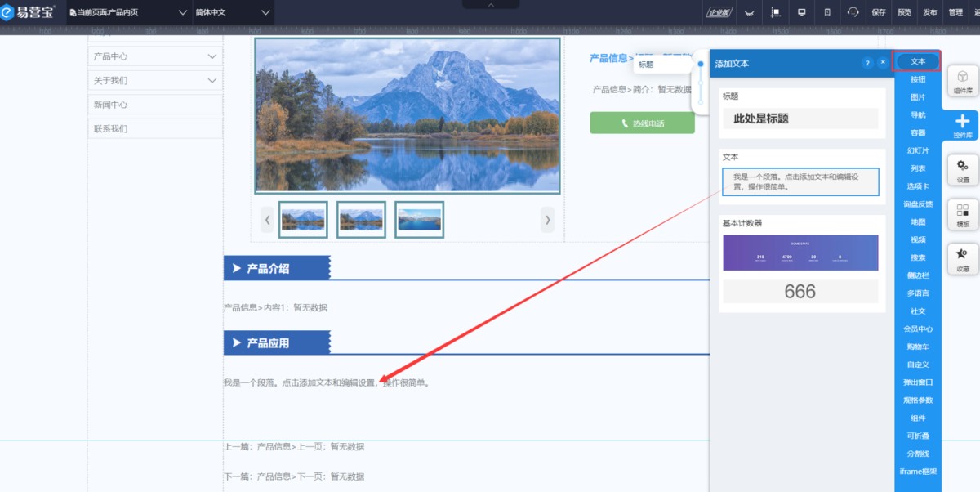
Task: Toggle the hide/show eye icon in top toolbar
Action: click(x=750, y=12)
